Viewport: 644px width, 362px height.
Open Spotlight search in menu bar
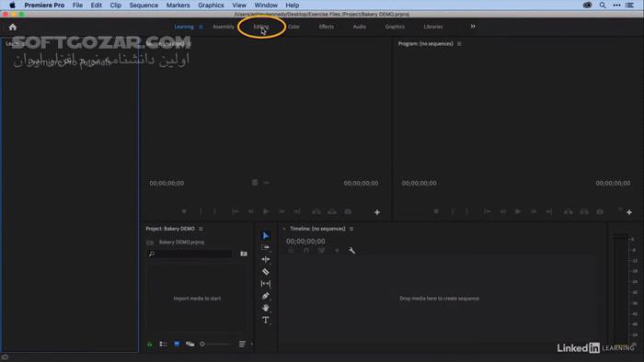(603, 6)
